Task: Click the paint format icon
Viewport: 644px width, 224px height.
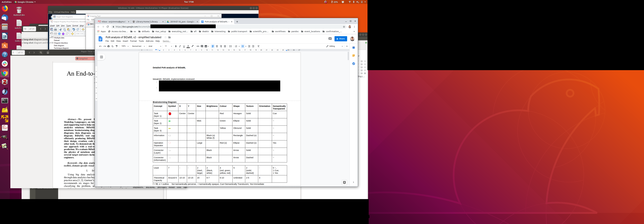Action: coord(116,46)
